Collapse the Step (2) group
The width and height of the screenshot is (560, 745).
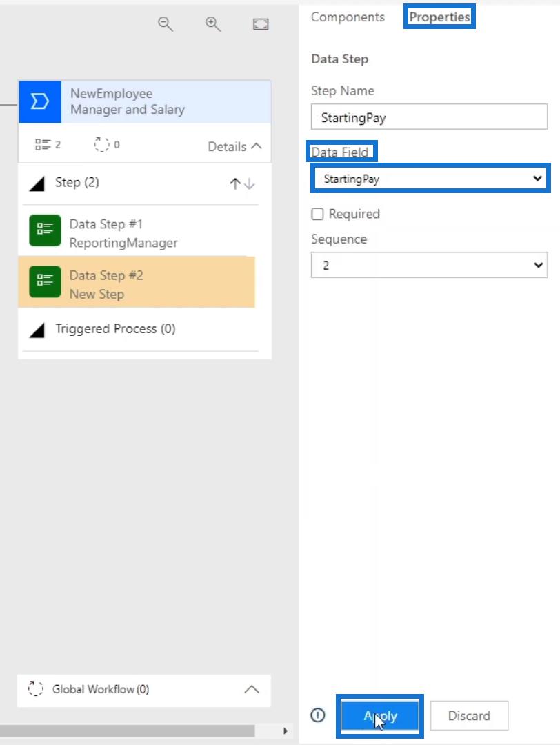click(37, 183)
